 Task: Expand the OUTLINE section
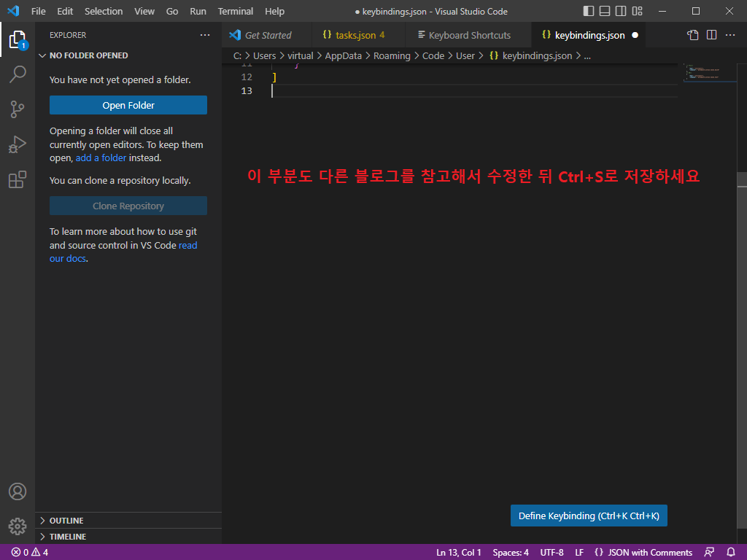pyautogui.click(x=128, y=521)
